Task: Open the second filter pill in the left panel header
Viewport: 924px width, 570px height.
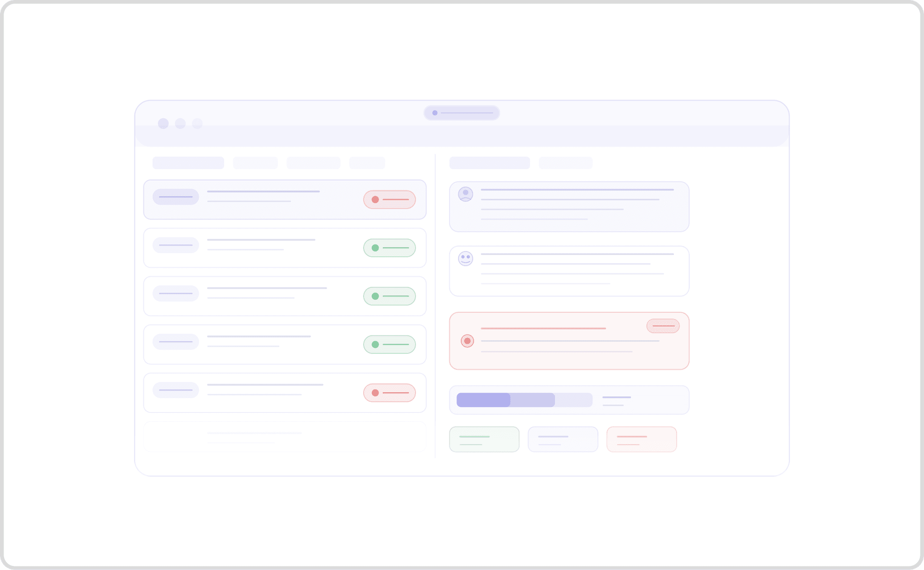Action: (255, 162)
